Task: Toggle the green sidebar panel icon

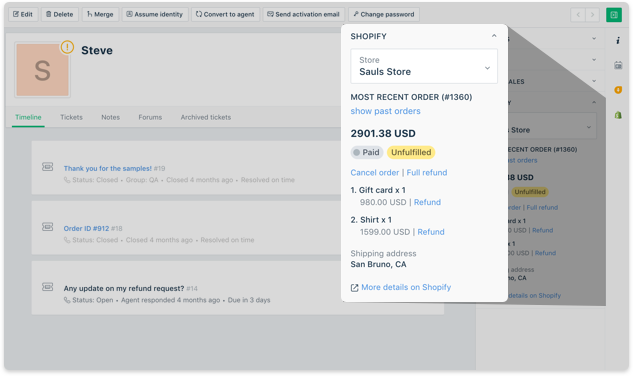Action: 614,15
